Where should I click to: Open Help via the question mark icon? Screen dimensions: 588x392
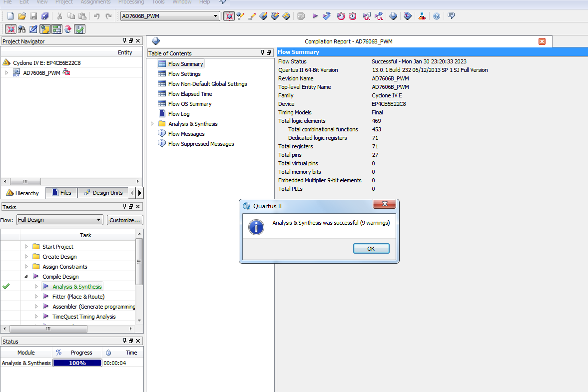[437, 16]
